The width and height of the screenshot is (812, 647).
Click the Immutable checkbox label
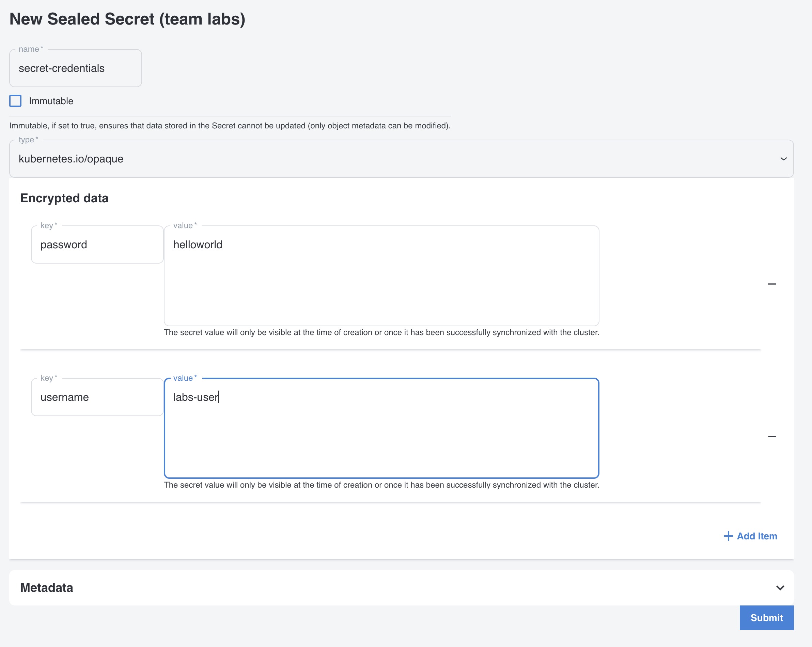(51, 101)
